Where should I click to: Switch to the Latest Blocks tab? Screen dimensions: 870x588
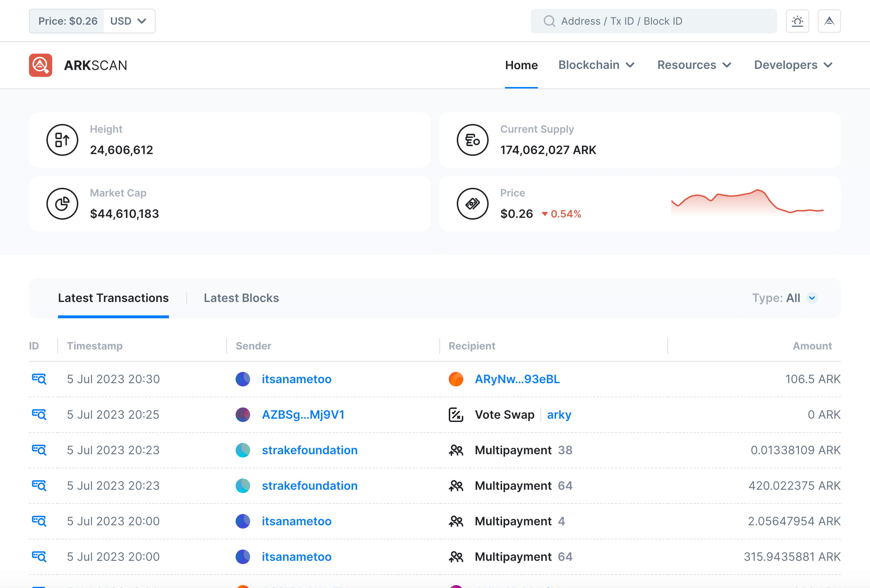(241, 298)
